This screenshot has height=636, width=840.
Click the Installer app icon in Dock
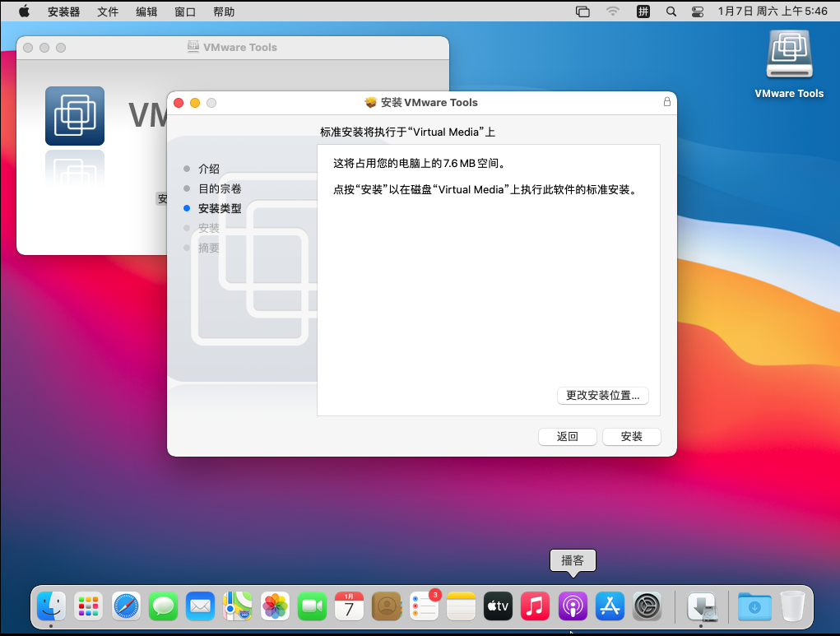click(703, 606)
